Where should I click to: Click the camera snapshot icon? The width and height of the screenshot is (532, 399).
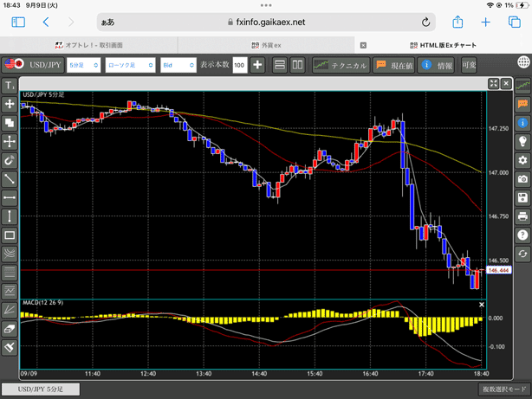coord(522,178)
